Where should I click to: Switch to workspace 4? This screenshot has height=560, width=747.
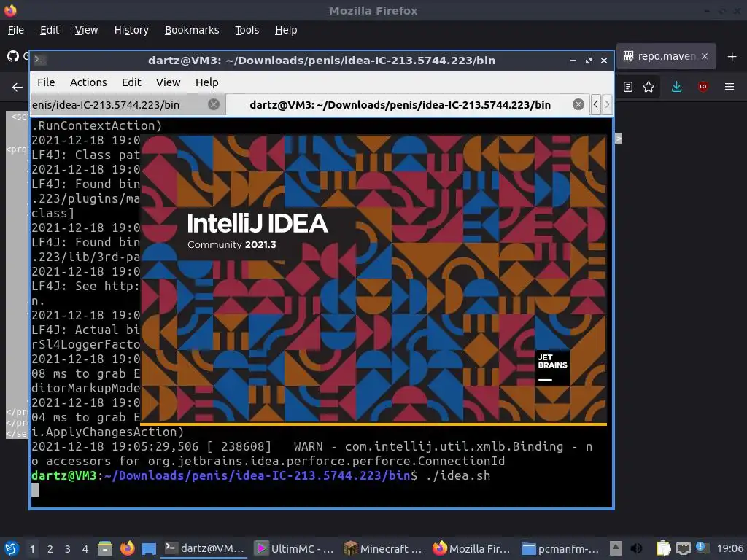tap(85, 549)
